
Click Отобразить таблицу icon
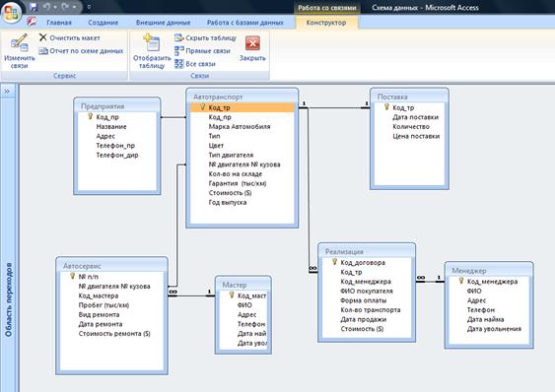coord(152,51)
